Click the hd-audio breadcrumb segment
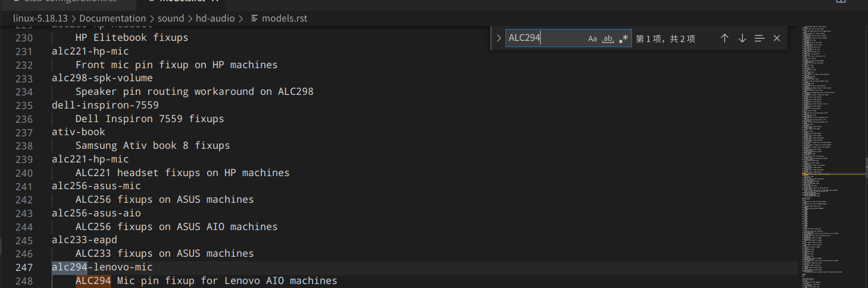Viewport: 868px width, 288px height. pyautogui.click(x=215, y=18)
